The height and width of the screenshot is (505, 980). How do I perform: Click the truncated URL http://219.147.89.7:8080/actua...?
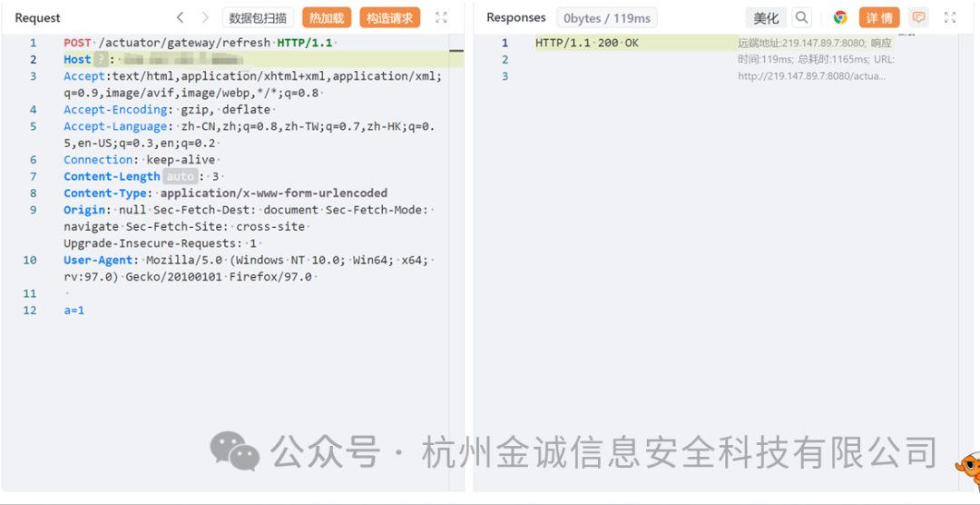pyautogui.click(x=812, y=76)
